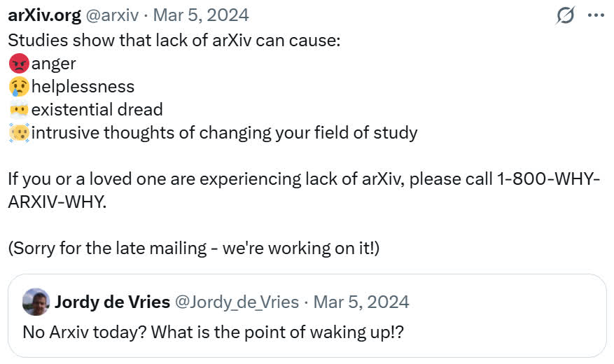The width and height of the screenshot is (614, 364).
Task: Click the "intrusive thoughts of changing your field" text
Action: point(224,132)
